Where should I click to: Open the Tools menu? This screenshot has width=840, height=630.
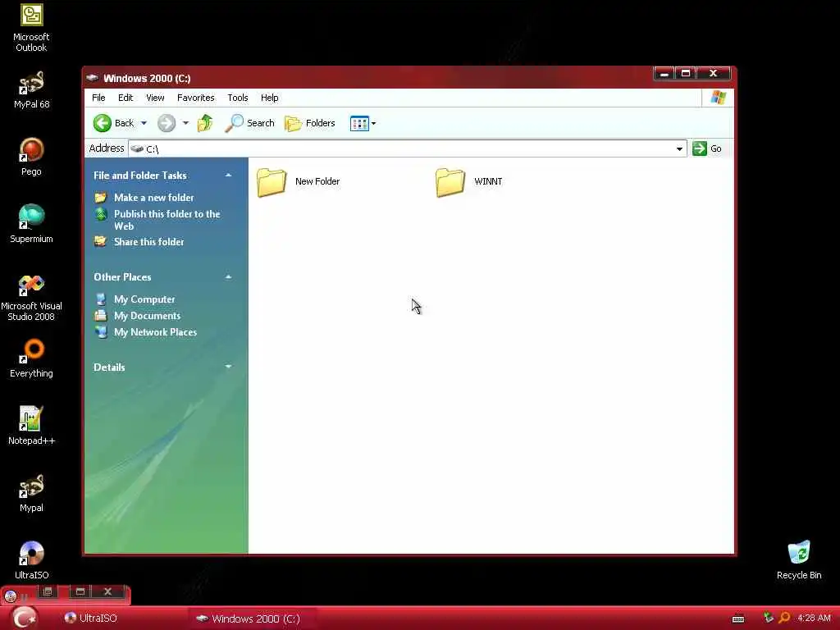(237, 98)
